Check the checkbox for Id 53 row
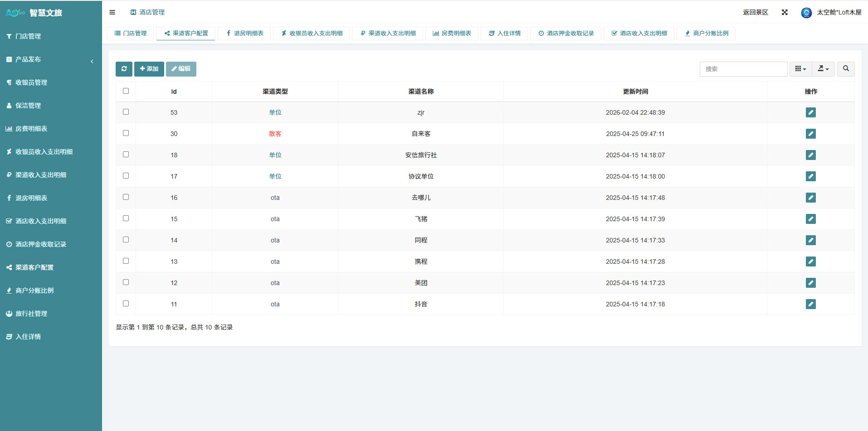 pos(126,112)
